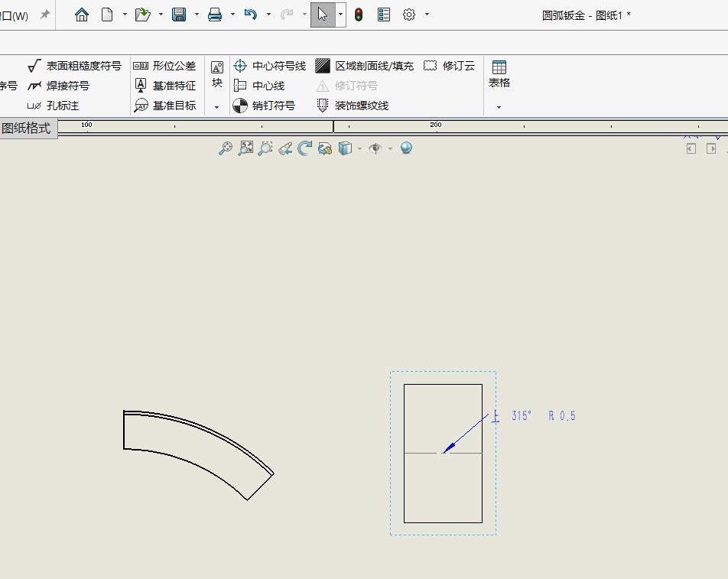This screenshot has width=728, height=579.
Task: Toggle the Select cursor tool
Action: point(323,15)
